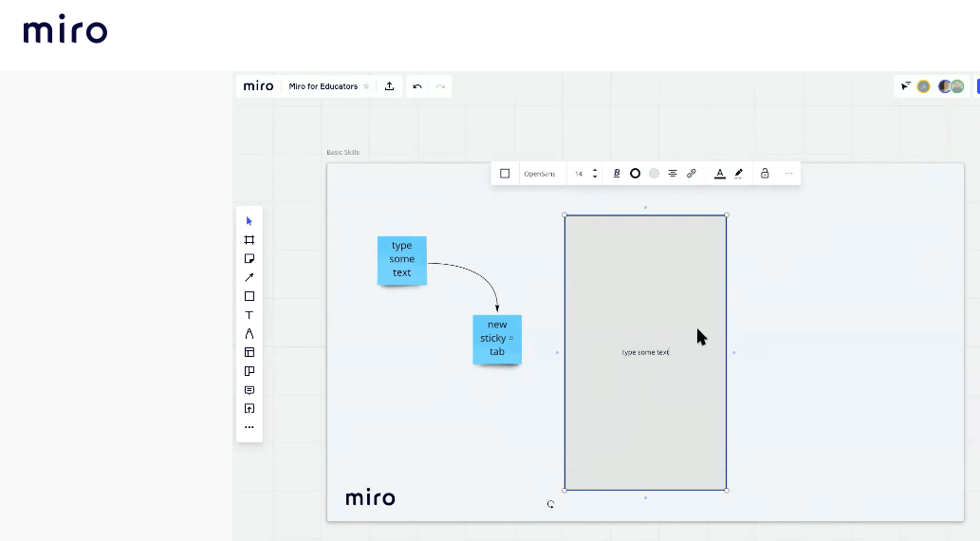980x541 pixels.
Task: Select the Shape rectangle tool in left toolbar
Action: (x=250, y=296)
